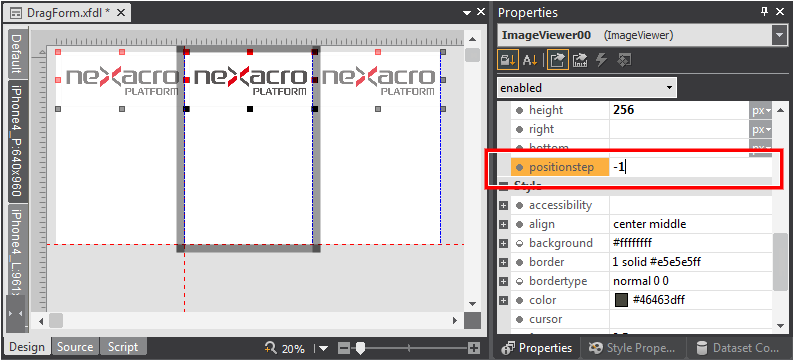Click the positionstep value field

(691, 167)
